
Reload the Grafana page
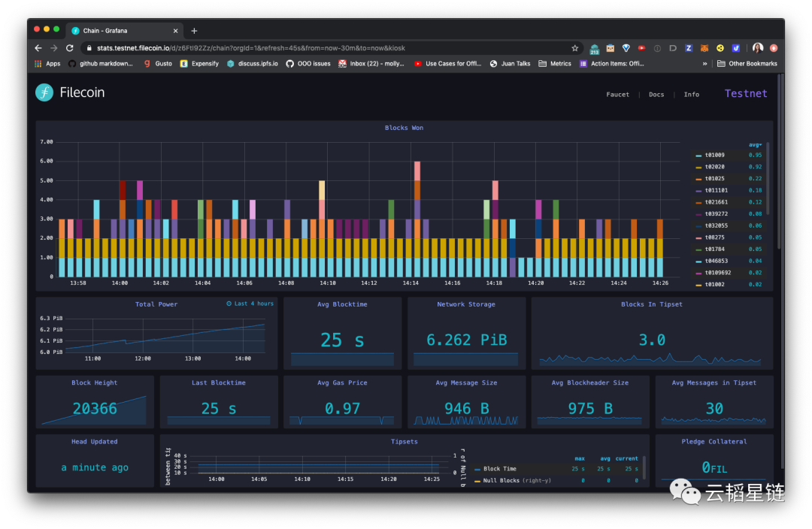pos(70,48)
